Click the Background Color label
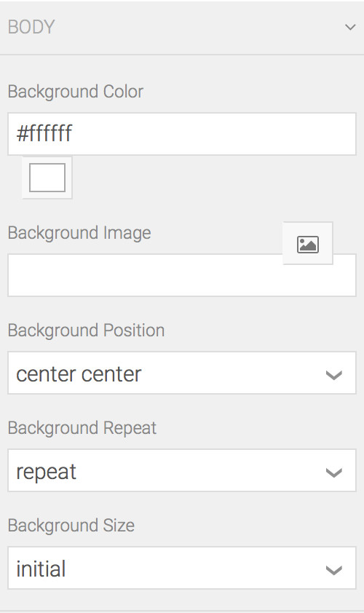The image size is (364, 613). (x=76, y=92)
